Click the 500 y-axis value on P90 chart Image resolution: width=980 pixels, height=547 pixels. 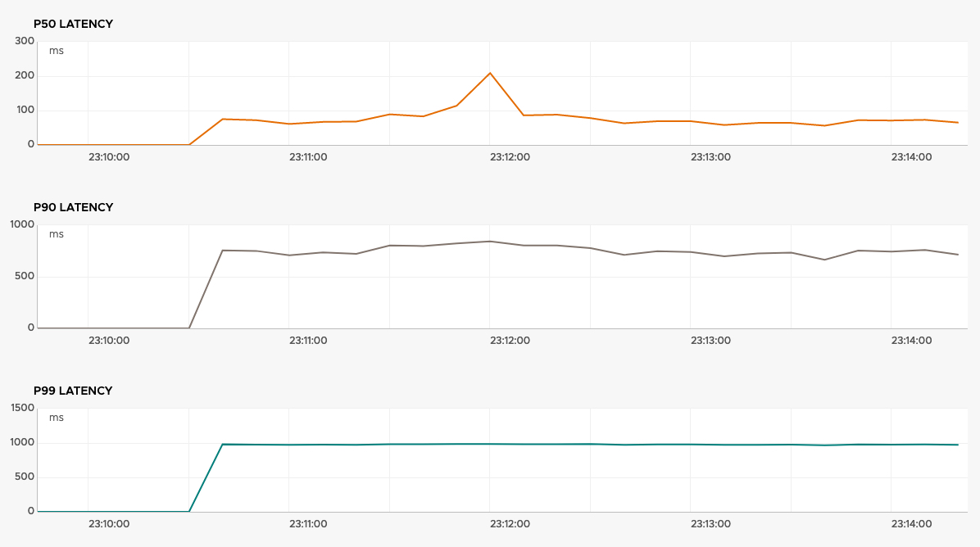point(25,276)
